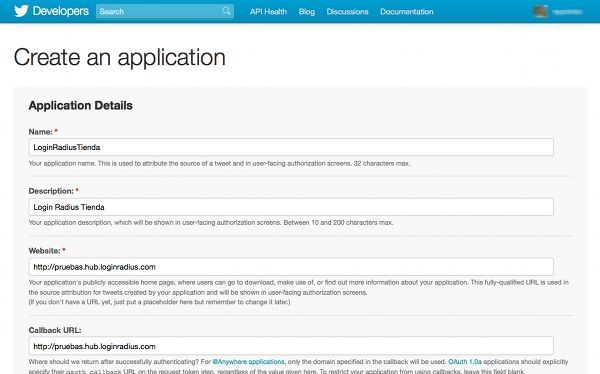Click the '32 characters max' help text
The width and height of the screenshot is (600, 374).
(382, 163)
